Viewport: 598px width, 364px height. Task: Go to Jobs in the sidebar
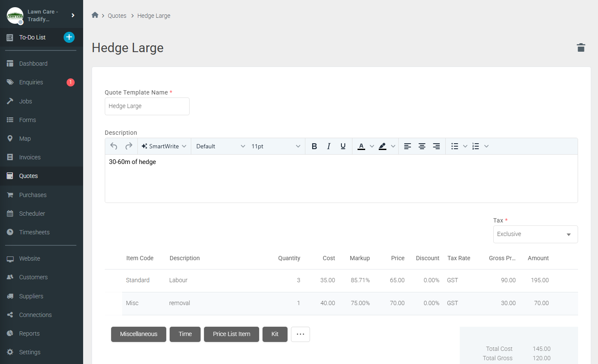[42, 101]
